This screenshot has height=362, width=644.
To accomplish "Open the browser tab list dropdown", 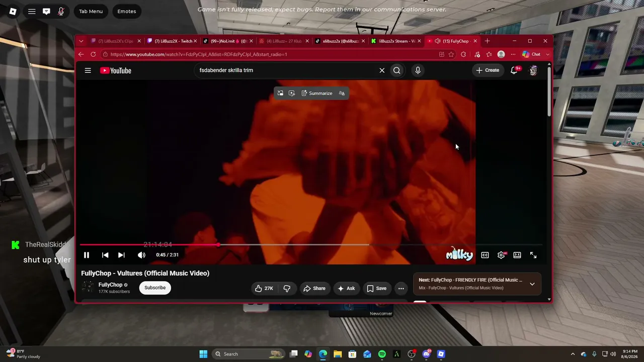I will [81, 41].
